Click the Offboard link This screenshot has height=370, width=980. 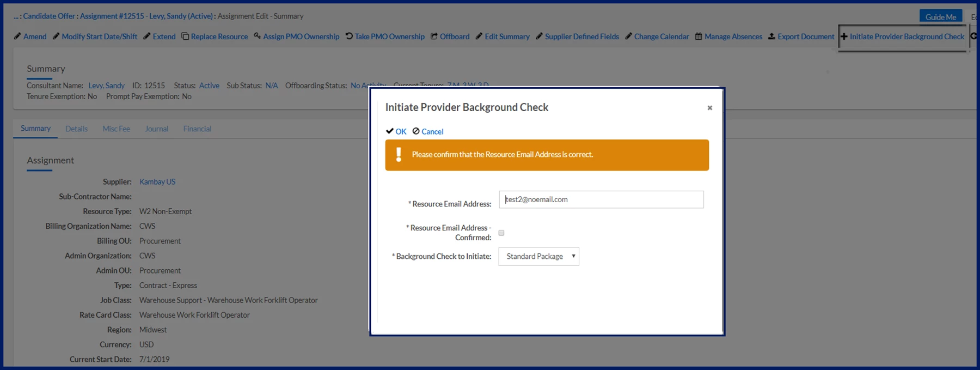(455, 37)
